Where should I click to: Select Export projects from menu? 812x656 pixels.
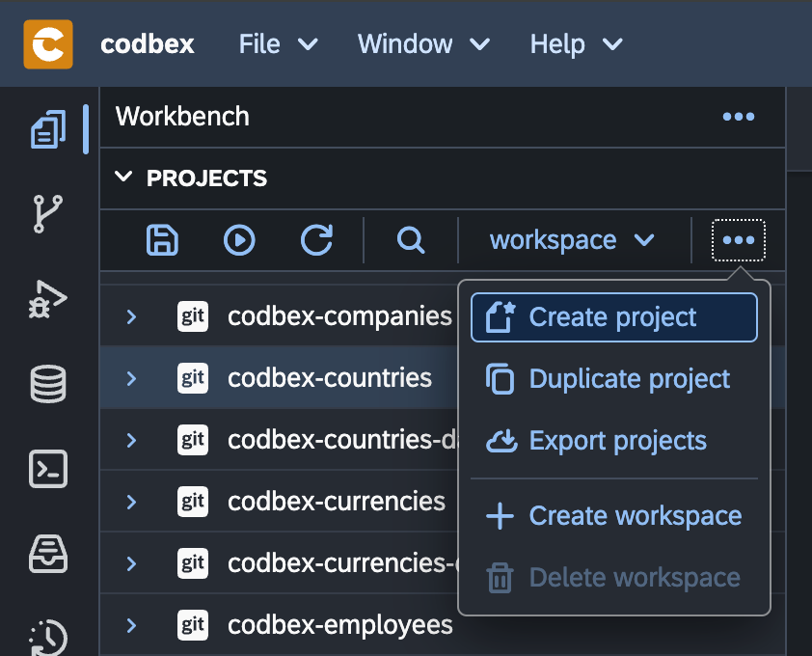click(x=614, y=441)
